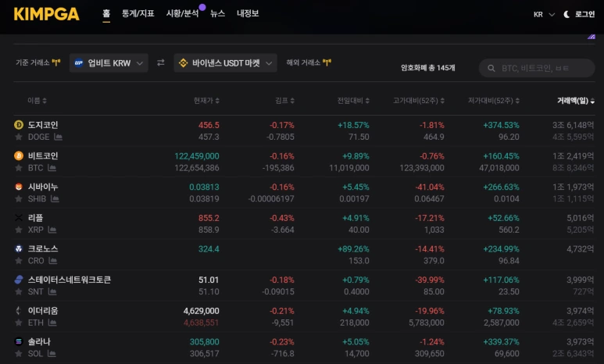Swap base and foreign exchanges
This screenshot has height=364, width=604.
click(x=161, y=62)
